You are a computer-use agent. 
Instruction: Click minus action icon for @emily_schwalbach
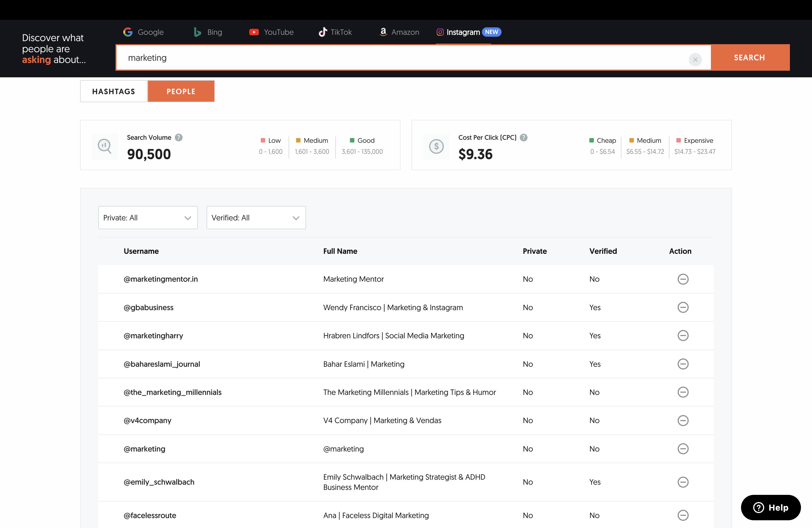(683, 482)
